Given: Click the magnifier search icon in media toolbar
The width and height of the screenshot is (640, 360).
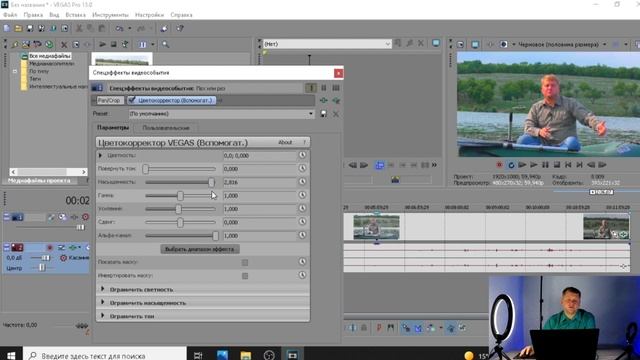Looking at the screenshot, I should pyautogui.click(x=165, y=44).
